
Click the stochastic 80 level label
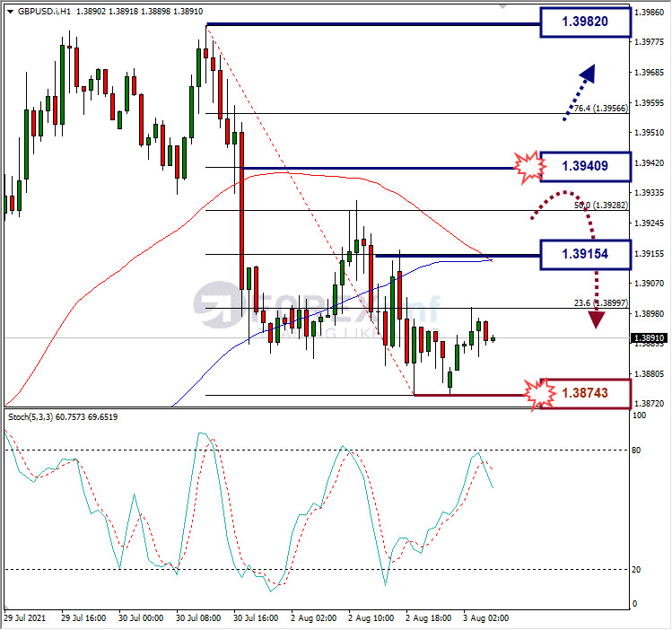636,450
